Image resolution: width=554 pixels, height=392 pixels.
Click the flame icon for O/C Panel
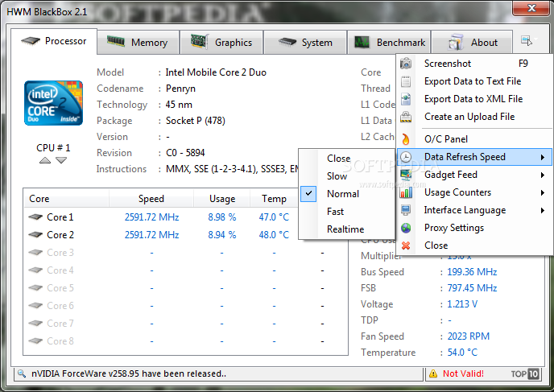[406, 139]
